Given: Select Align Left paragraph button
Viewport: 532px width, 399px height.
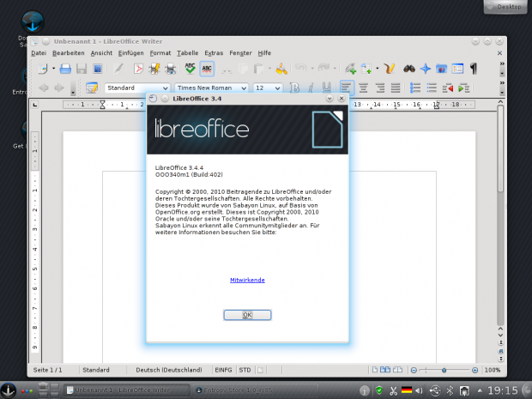Looking at the screenshot, I should tap(347, 88).
